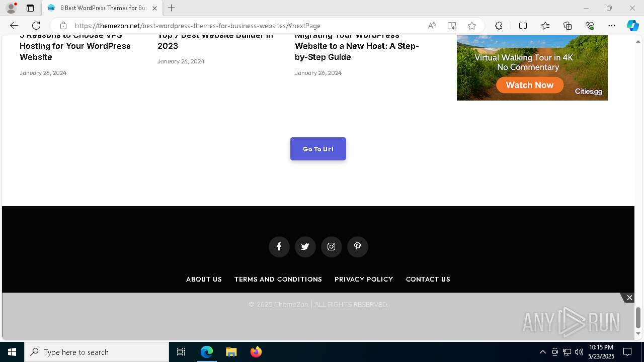Open Edge Settings and more menu
The height and width of the screenshot is (362, 644).
612,26
